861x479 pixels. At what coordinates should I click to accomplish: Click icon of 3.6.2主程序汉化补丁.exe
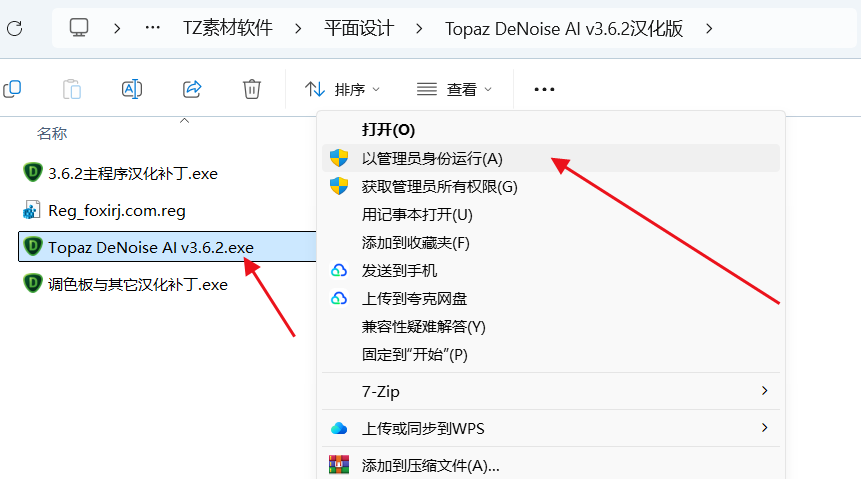click(x=33, y=172)
